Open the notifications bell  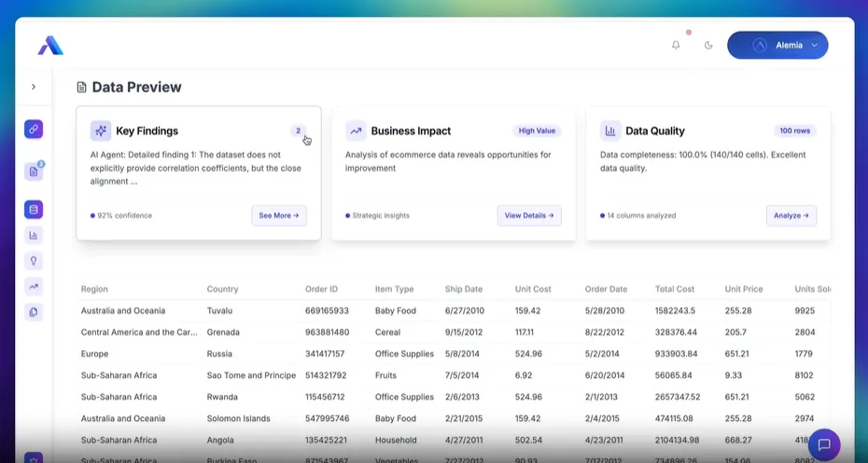click(676, 45)
